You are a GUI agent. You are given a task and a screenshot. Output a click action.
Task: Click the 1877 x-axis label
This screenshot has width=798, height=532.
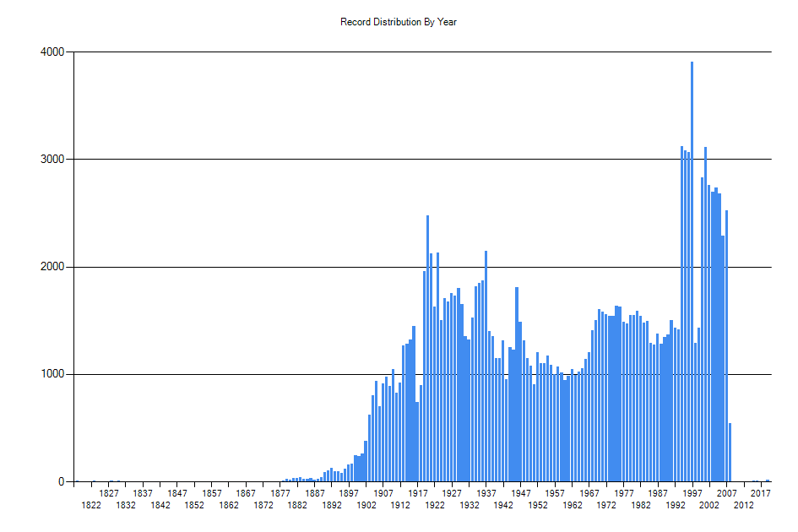click(x=280, y=493)
